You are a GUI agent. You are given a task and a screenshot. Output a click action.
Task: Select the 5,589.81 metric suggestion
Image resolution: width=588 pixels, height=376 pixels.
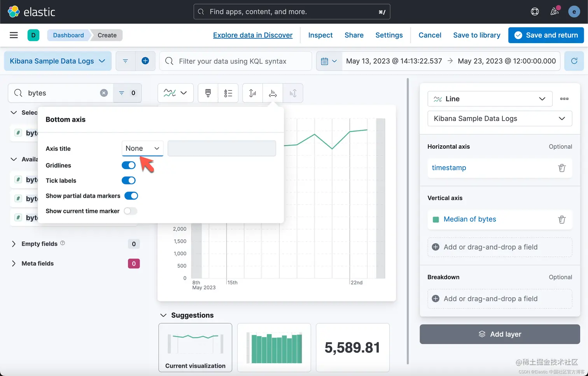point(353,348)
